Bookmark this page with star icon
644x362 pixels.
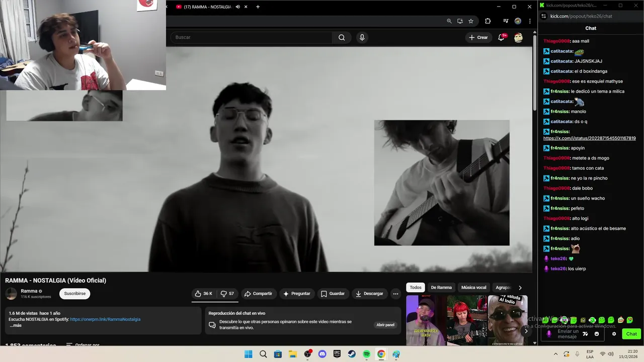471,21
